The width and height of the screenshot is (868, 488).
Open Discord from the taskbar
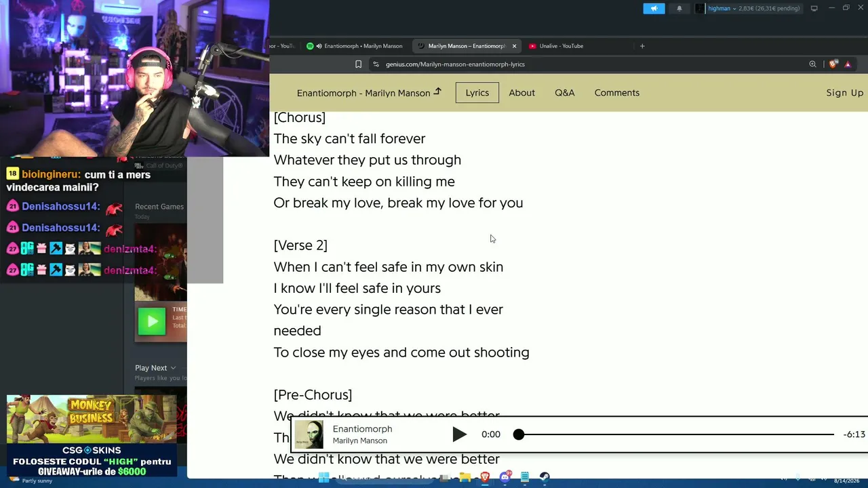(505, 478)
